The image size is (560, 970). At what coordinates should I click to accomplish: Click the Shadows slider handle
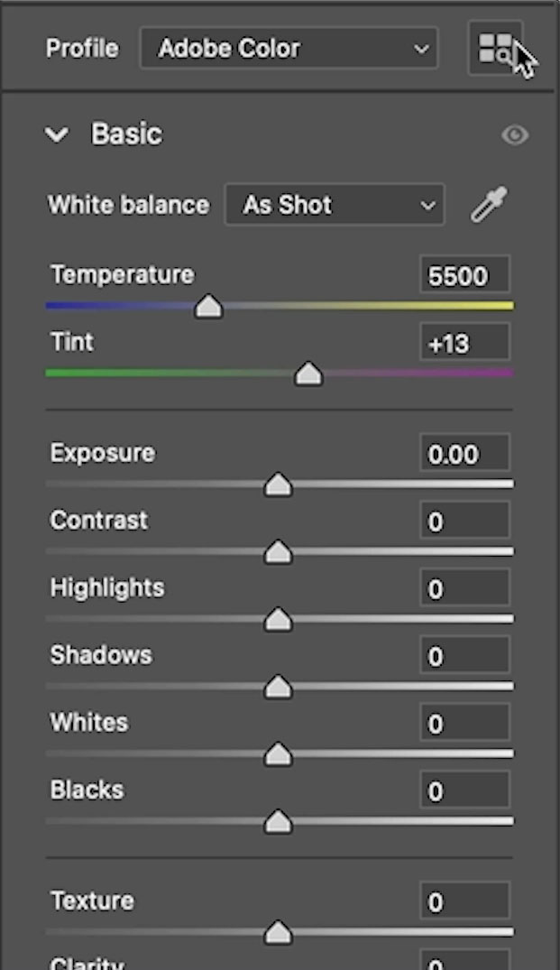pyautogui.click(x=278, y=688)
